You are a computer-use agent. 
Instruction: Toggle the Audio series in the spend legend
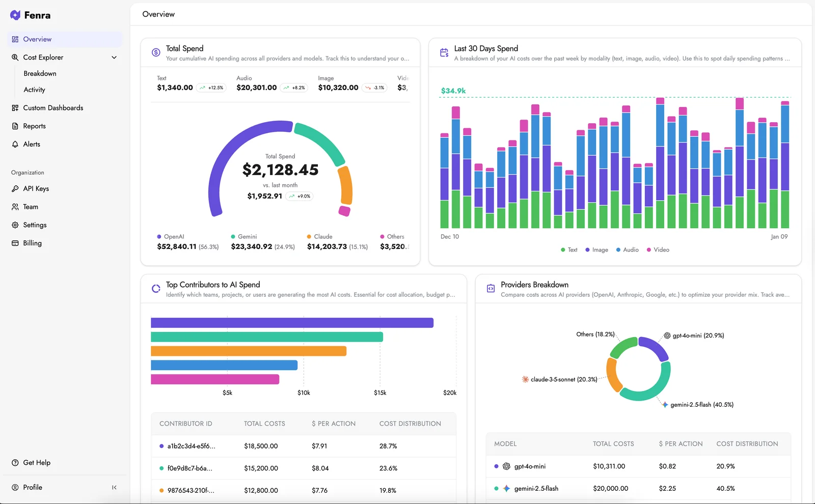point(628,249)
